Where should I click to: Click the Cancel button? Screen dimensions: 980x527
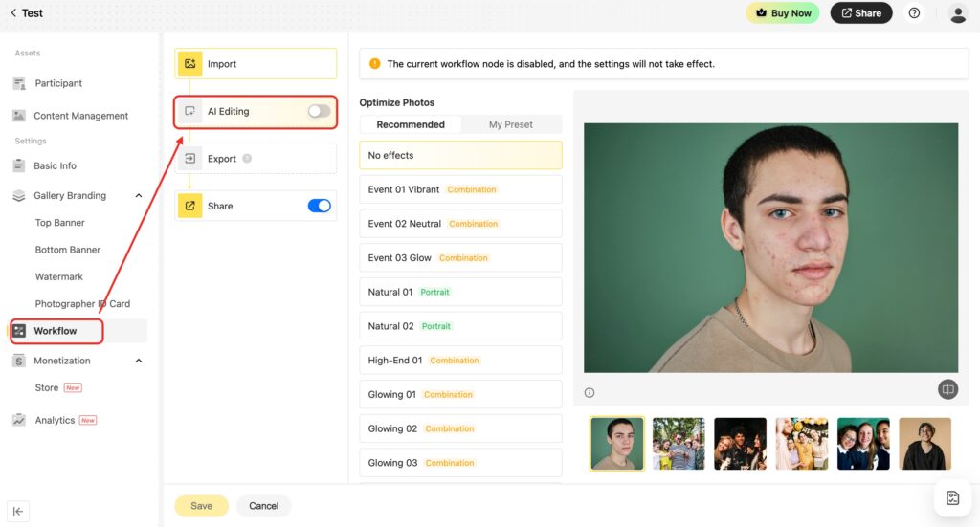click(x=263, y=506)
